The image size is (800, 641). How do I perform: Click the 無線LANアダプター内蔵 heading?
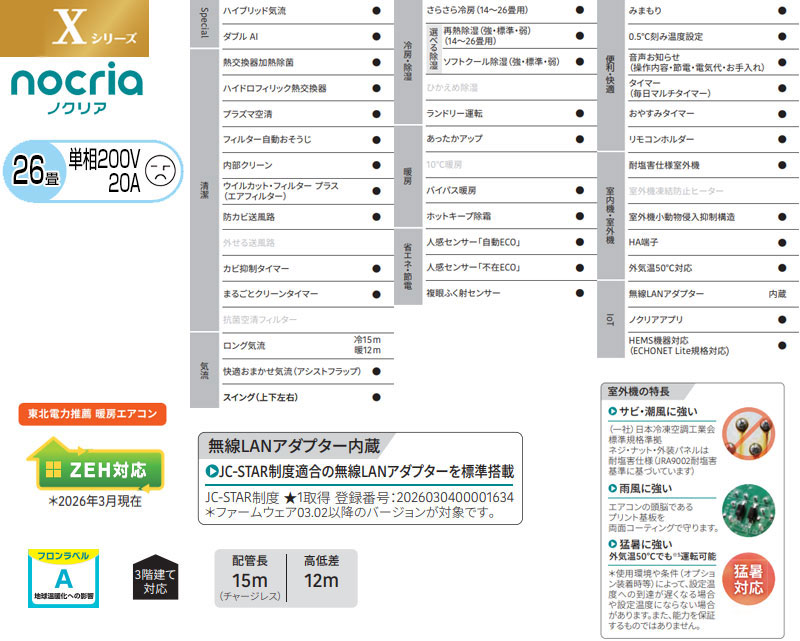[x=294, y=446]
